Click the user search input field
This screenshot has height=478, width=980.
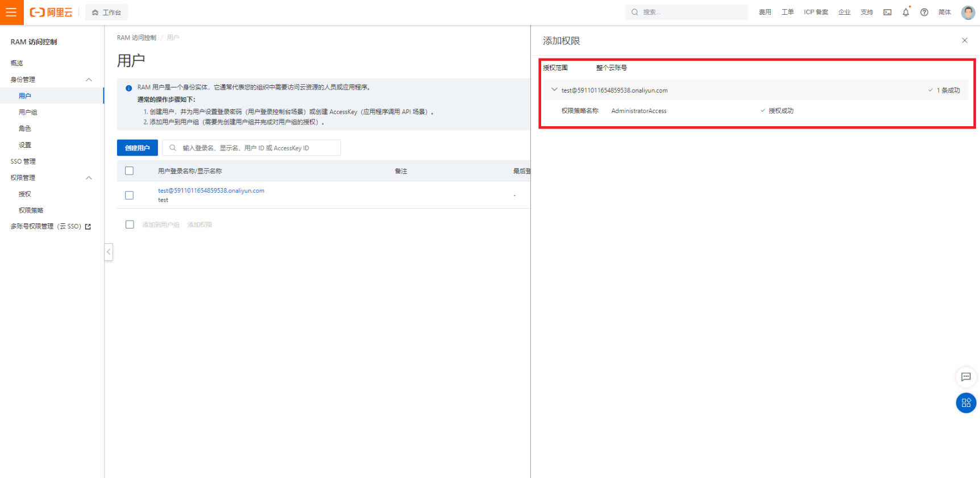tap(256, 148)
